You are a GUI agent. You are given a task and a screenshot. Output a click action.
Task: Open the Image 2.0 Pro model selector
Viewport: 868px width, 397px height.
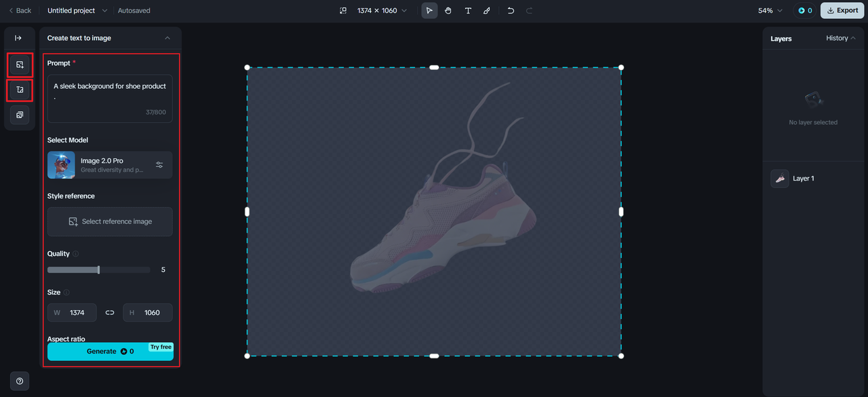click(110, 165)
